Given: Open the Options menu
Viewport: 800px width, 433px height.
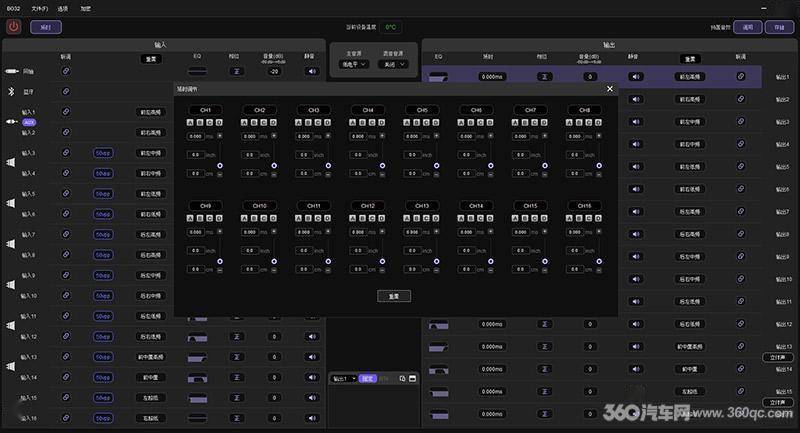Looking at the screenshot, I should (x=63, y=9).
